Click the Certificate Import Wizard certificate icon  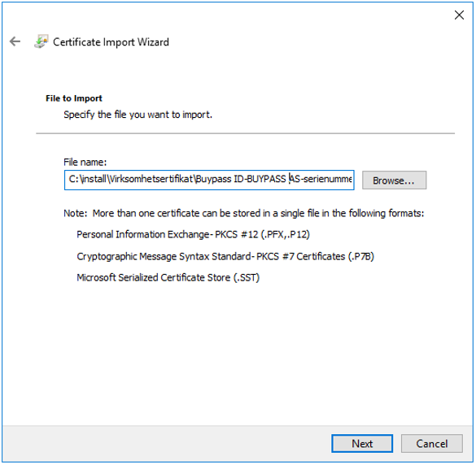click(x=41, y=41)
